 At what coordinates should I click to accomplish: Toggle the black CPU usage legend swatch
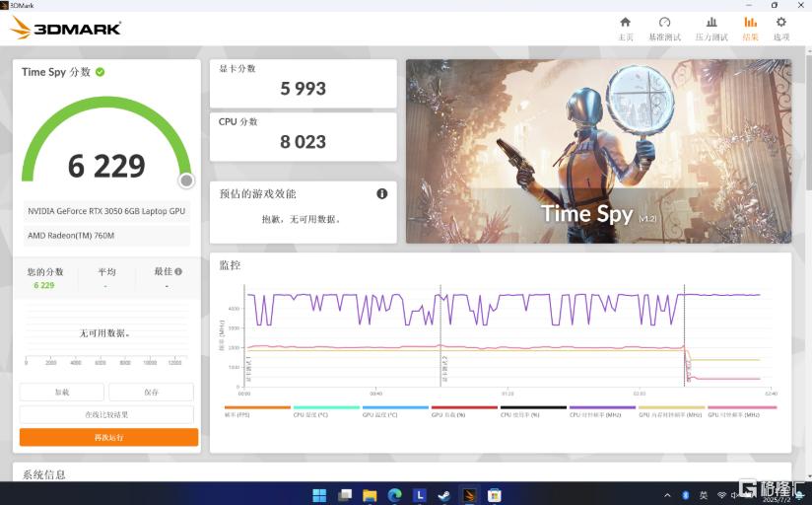pos(533,407)
